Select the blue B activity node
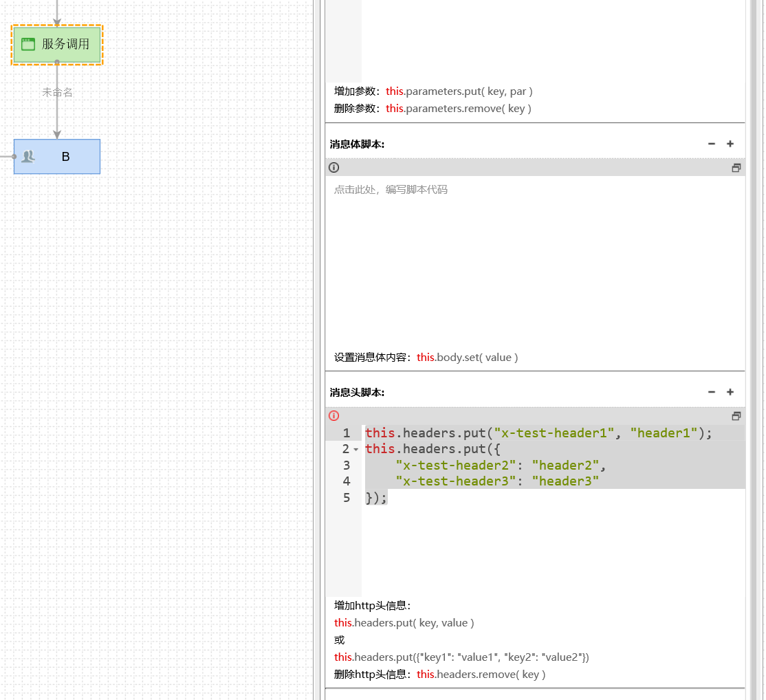Viewport: 766px width, 700px height. click(x=65, y=157)
